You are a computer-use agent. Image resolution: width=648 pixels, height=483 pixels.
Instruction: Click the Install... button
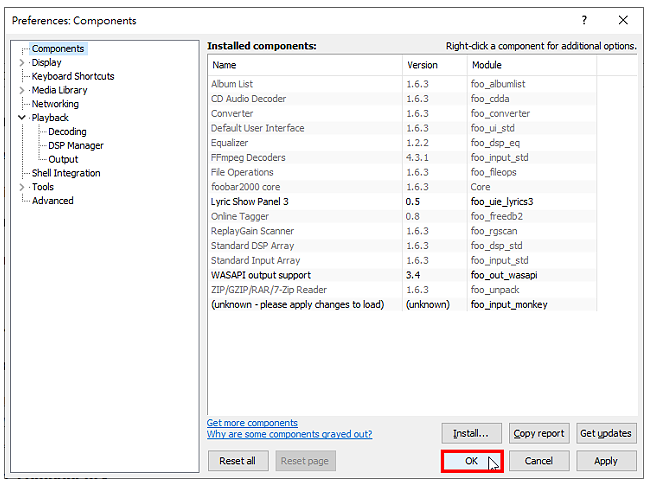coord(472,433)
